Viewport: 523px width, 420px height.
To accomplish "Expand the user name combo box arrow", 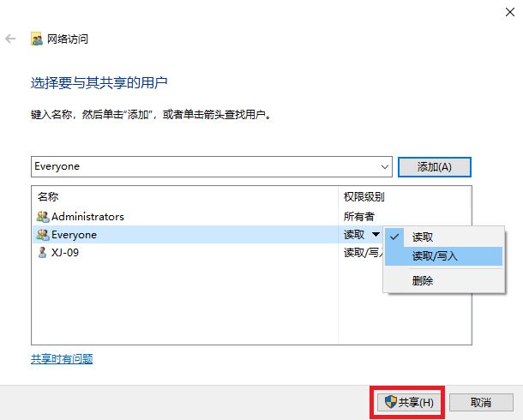I will point(383,166).
